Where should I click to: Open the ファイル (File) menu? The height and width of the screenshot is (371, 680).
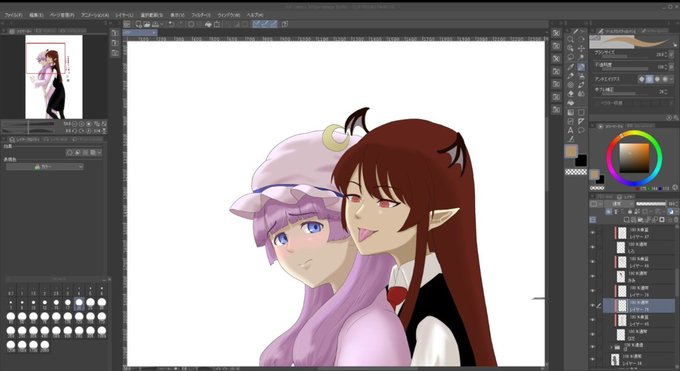point(13,15)
